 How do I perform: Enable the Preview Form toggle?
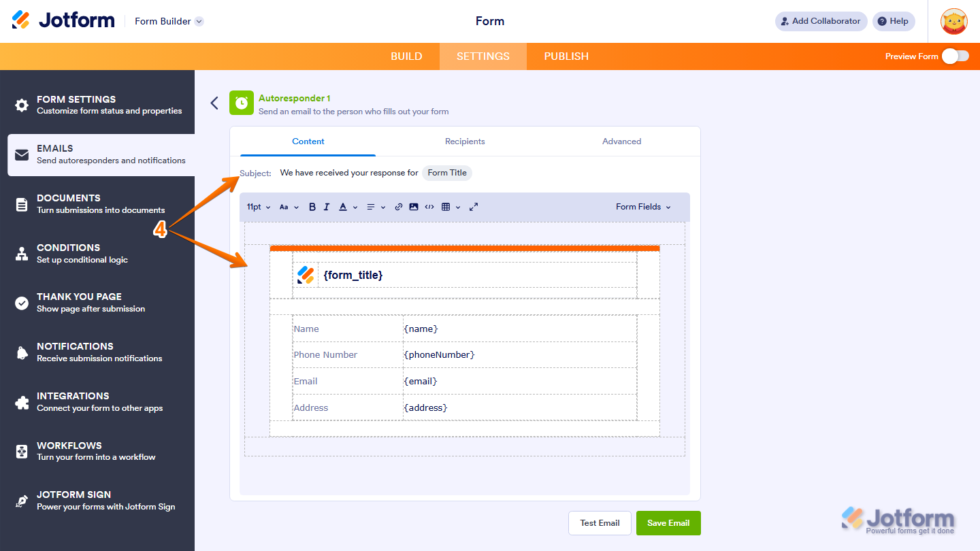[x=955, y=56]
